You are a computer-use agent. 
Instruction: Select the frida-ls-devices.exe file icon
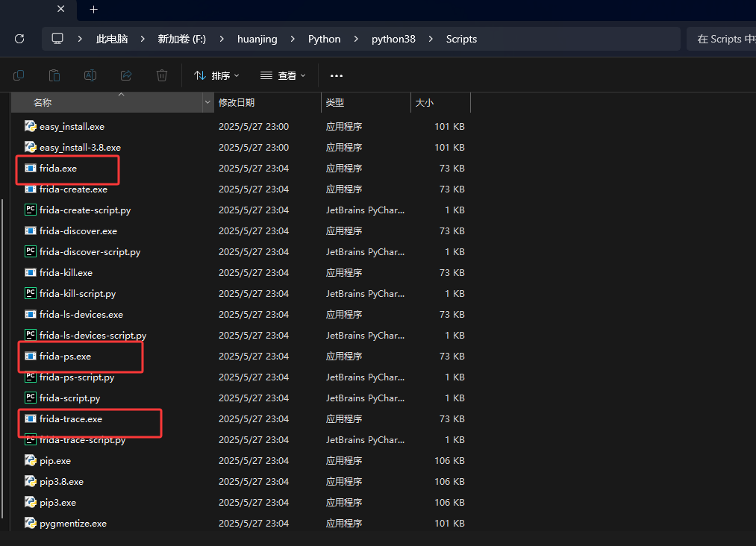click(31, 314)
